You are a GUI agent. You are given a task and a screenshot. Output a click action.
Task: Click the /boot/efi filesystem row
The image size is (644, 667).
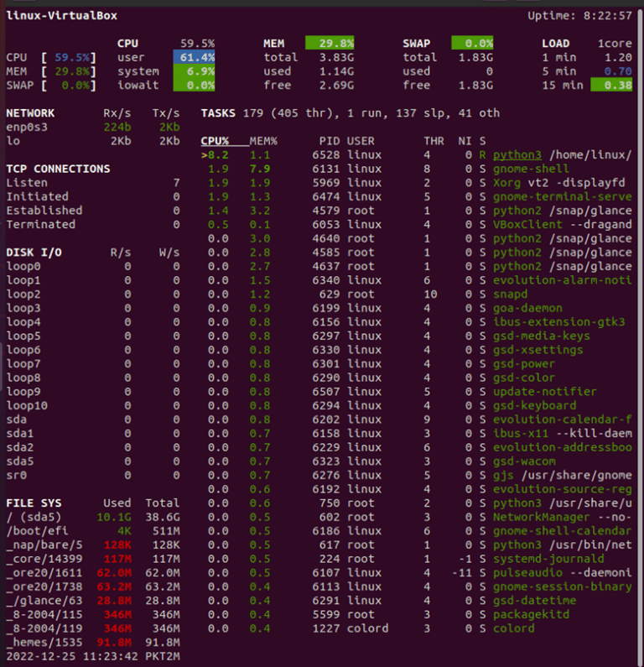(x=93, y=531)
